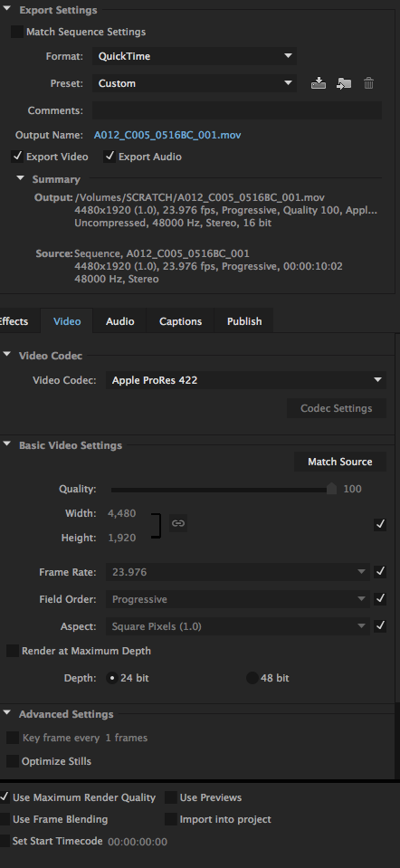Click the Match Source button
Screen dimensions: 400x868
[339, 462]
